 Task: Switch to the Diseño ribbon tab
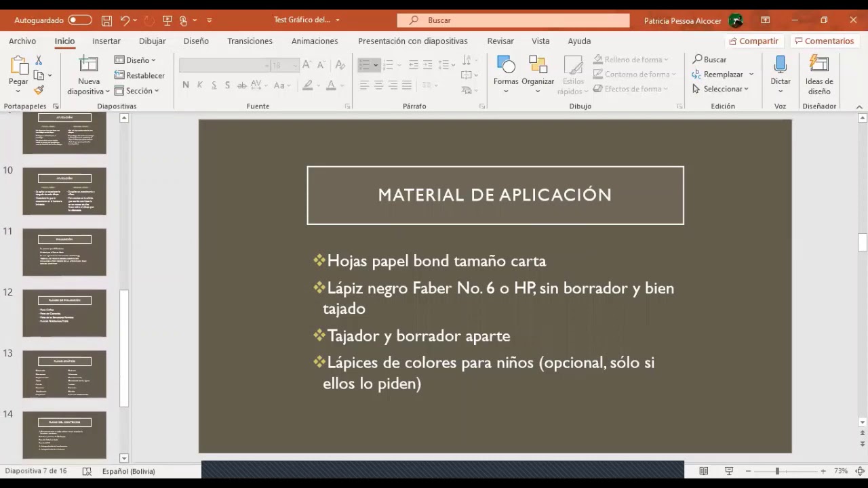[x=196, y=41]
